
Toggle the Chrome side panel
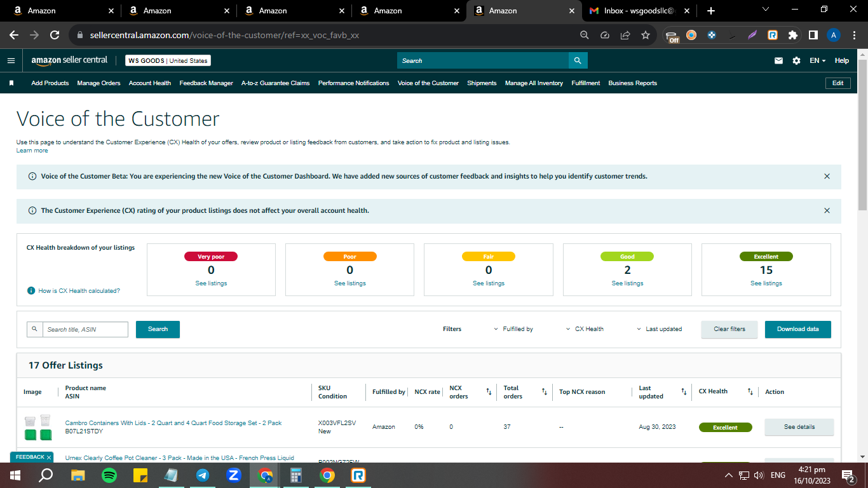tap(813, 36)
